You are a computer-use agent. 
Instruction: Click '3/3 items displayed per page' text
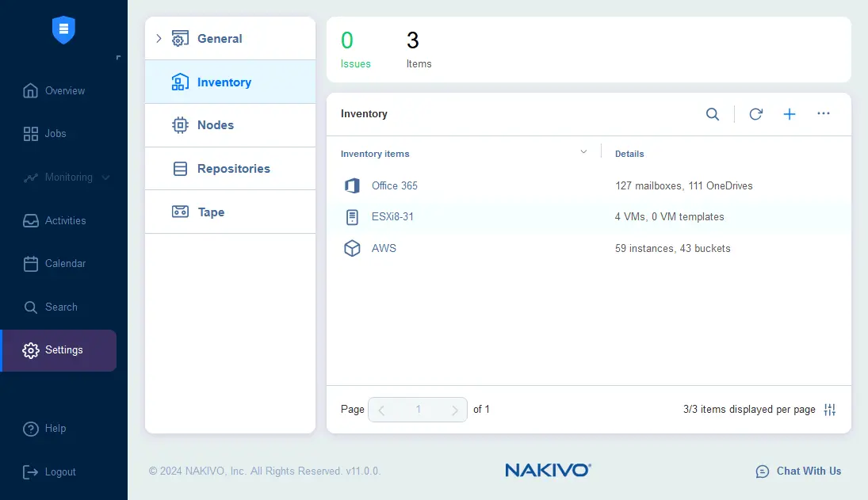[749, 410]
